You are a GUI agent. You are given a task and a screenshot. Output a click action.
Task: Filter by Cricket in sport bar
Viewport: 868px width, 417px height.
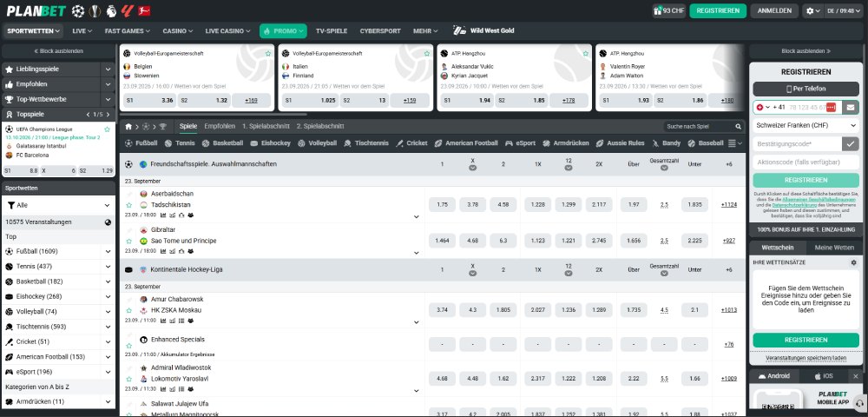pos(411,142)
